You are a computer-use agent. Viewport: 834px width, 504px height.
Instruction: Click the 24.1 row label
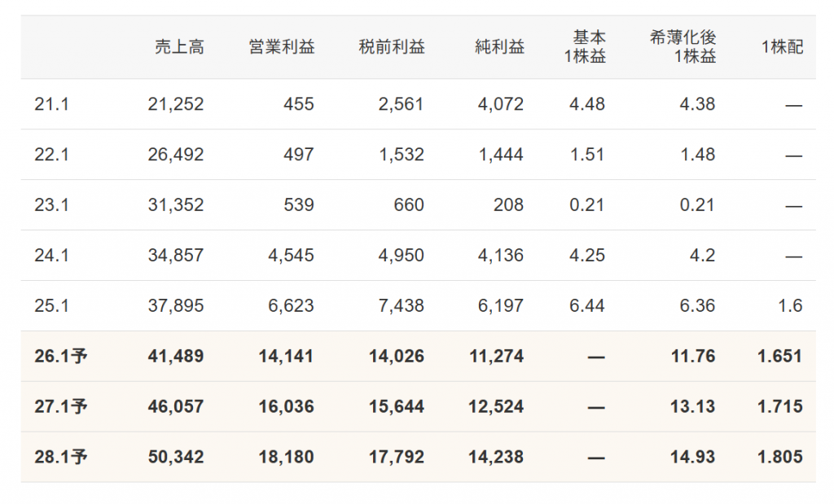click(51, 256)
